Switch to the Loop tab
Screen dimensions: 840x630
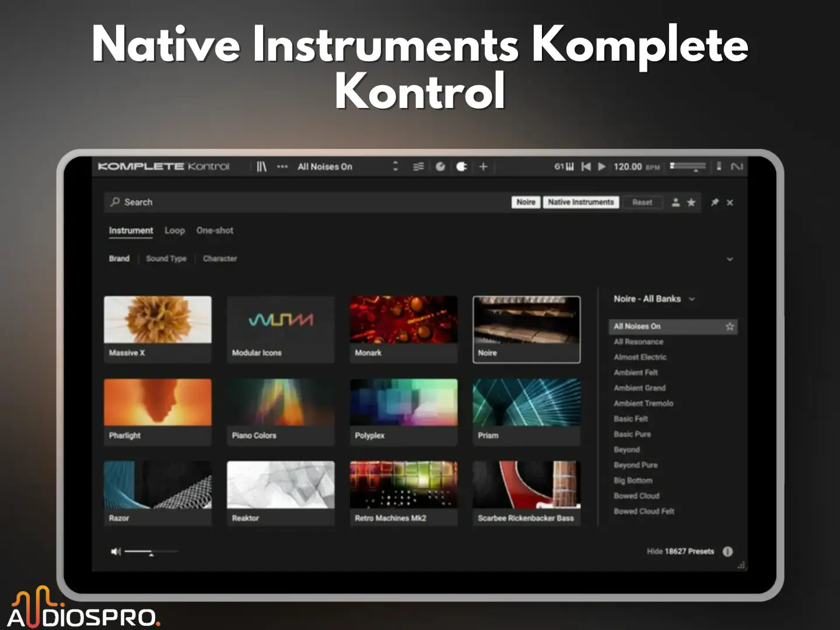click(174, 230)
